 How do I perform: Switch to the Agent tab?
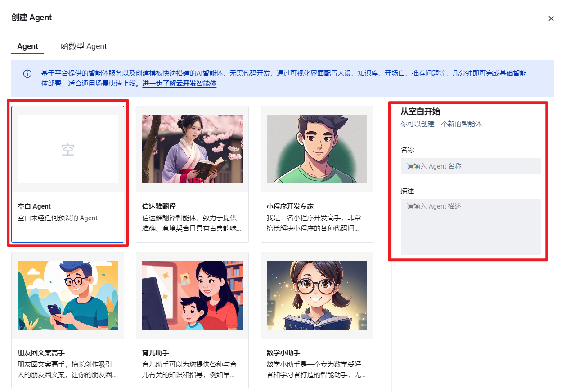pos(28,46)
